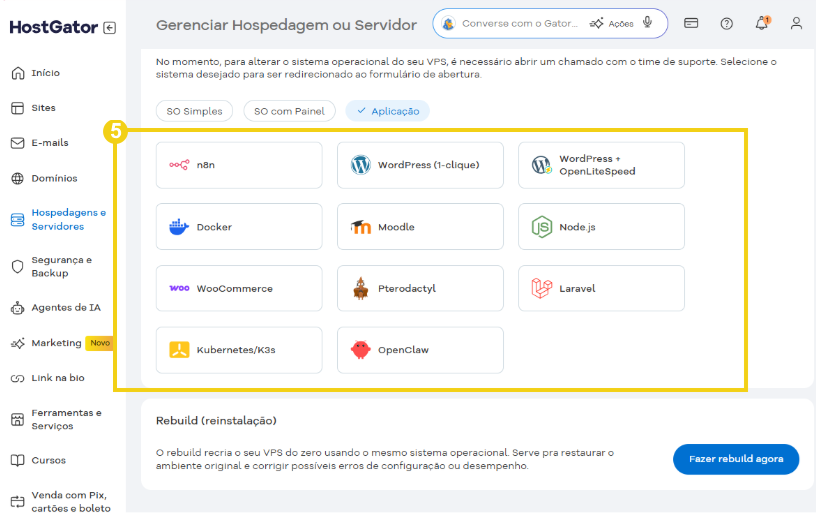The width and height of the screenshot is (816, 516).
Task: Open Link na bio in the sidebar
Action: [58, 378]
